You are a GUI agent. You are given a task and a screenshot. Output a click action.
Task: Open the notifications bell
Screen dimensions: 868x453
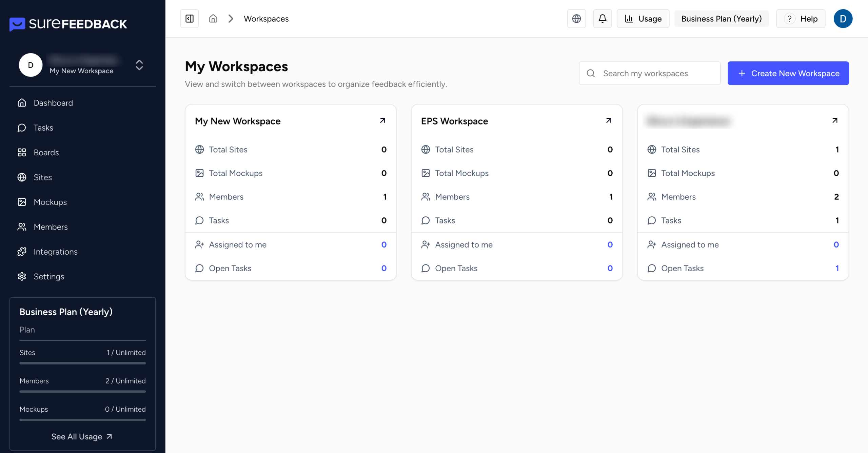[x=602, y=19]
